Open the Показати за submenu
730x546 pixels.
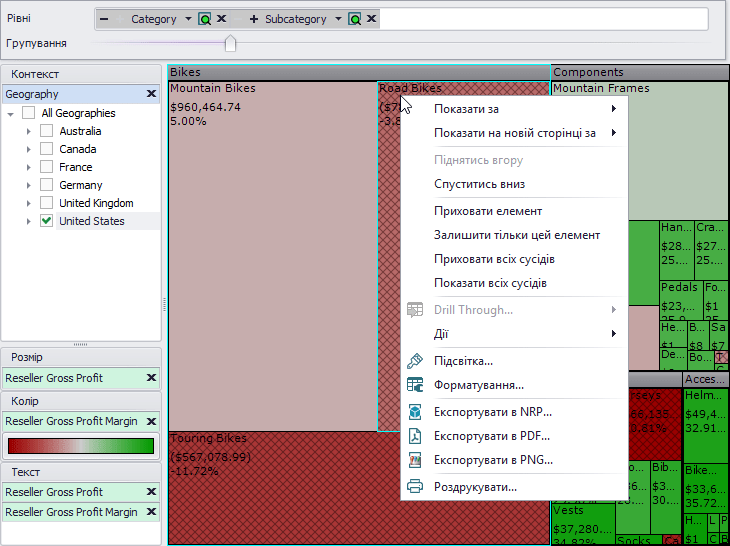tap(514, 109)
